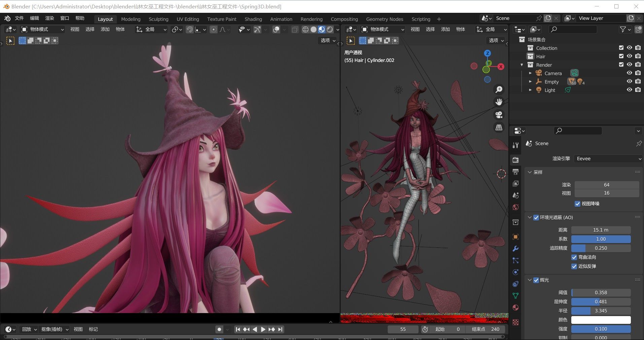Screen dimensions: 644x340
Task: Hide the Camera object in outliner
Action: [x=629, y=73]
